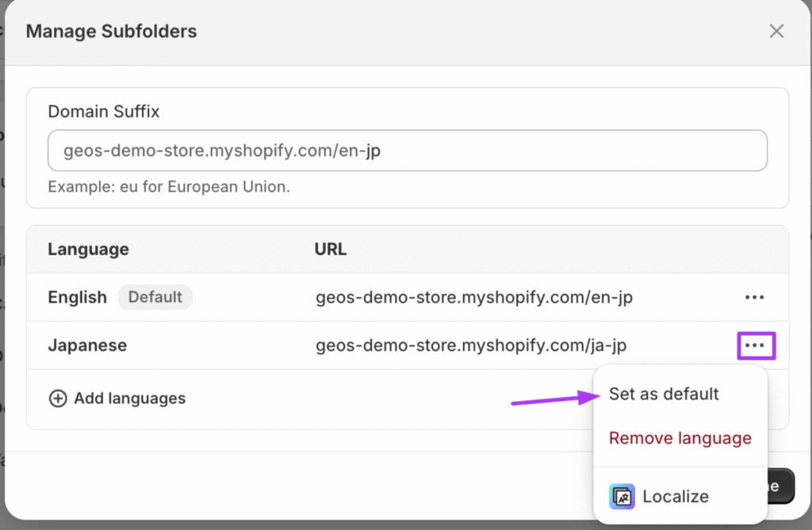Select the Localize menu entry
Image resolution: width=812 pixels, height=530 pixels.
tap(680, 497)
